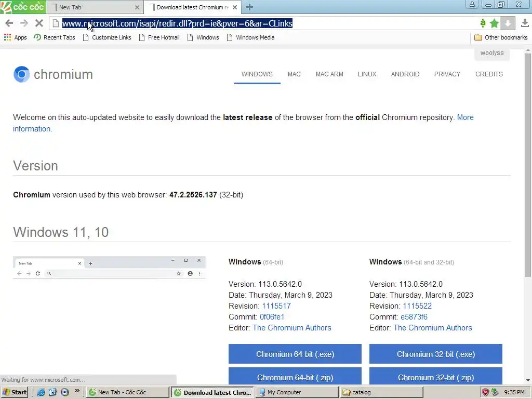The height and width of the screenshot is (399, 532).
Task: Launch Windows Media Player quick launch icon
Action: pos(64,392)
